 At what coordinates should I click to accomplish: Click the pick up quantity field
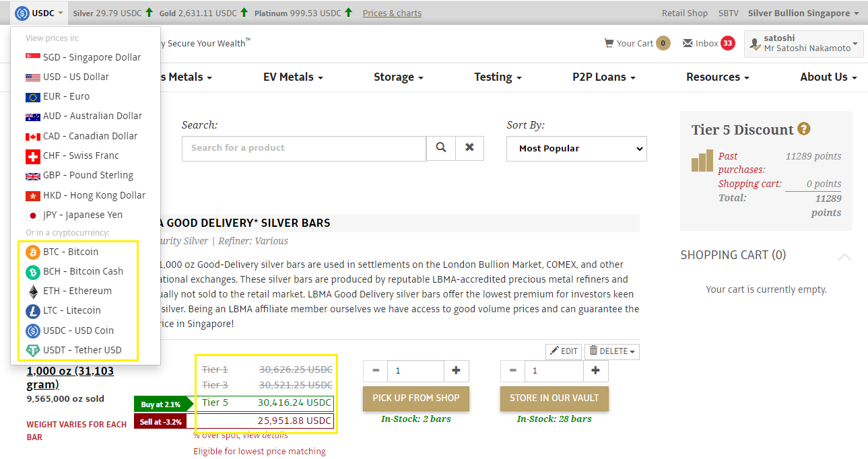(415, 371)
